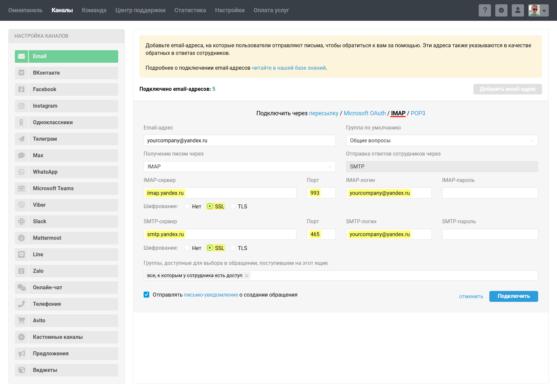Viewport: 557px width, 392px height.
Task: Open the help question mark icon
Action: tap(485, 10)
